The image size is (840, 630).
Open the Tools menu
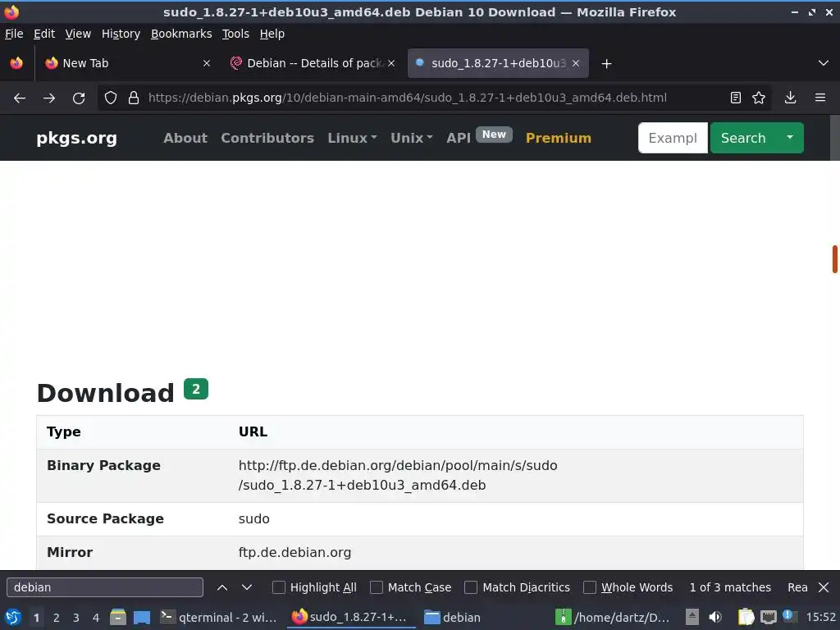point(235,34)
